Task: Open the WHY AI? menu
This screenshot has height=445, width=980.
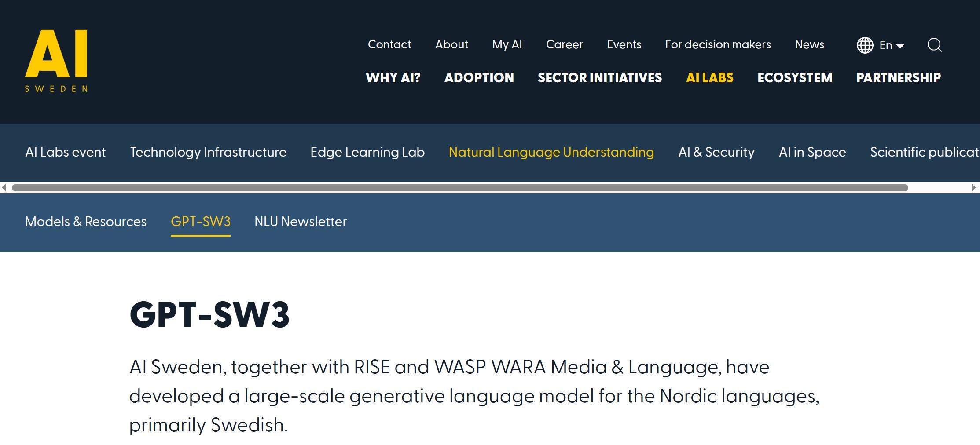Action: (393, 78)
